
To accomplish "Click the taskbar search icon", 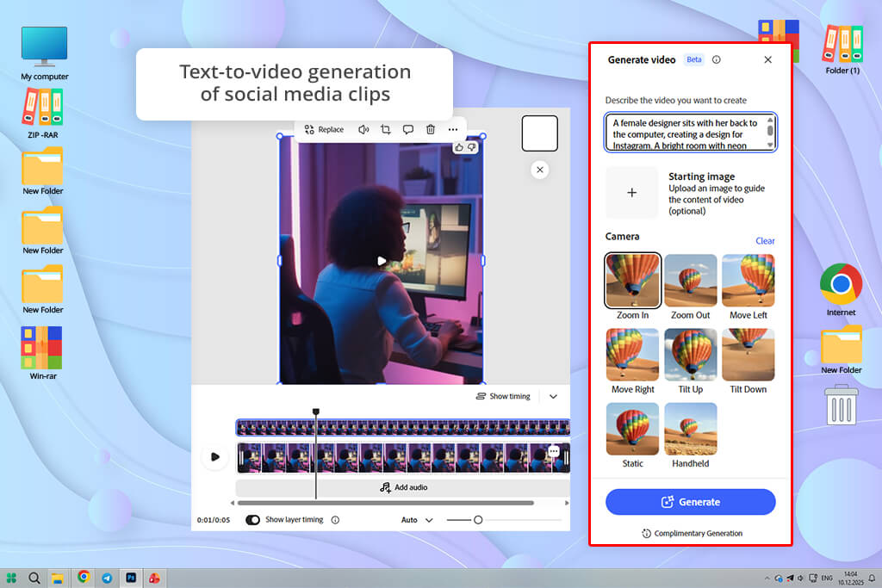I will tap(34, 578).
